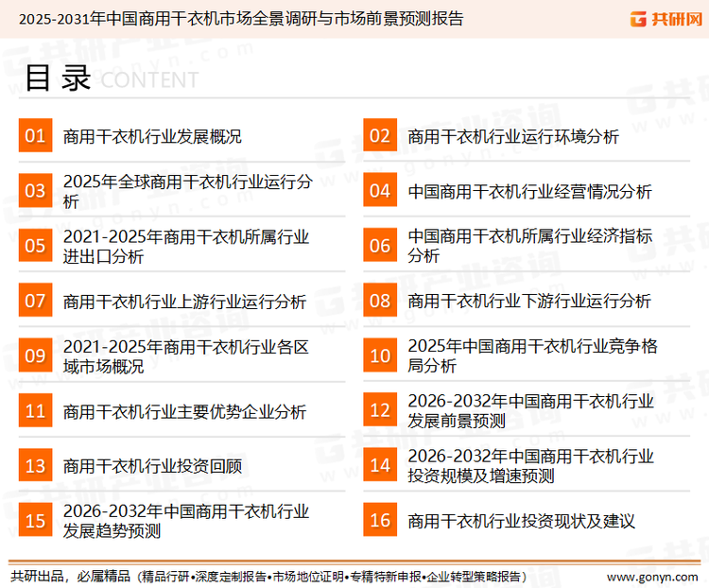
Task: Open 商用干衣机行业上游行业运行分析 entry
Action: (184, 302)
